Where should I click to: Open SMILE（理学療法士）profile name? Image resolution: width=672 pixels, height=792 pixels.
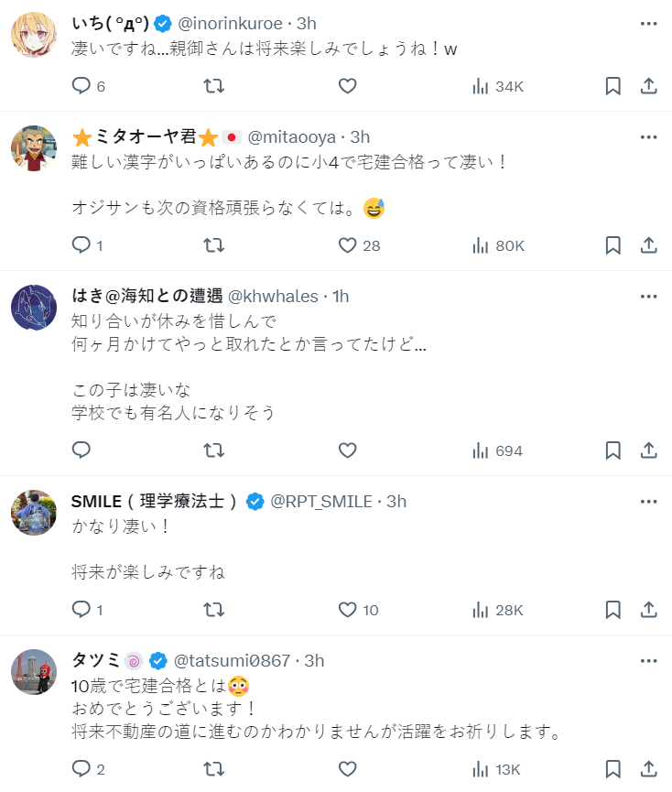coord(155,502)
